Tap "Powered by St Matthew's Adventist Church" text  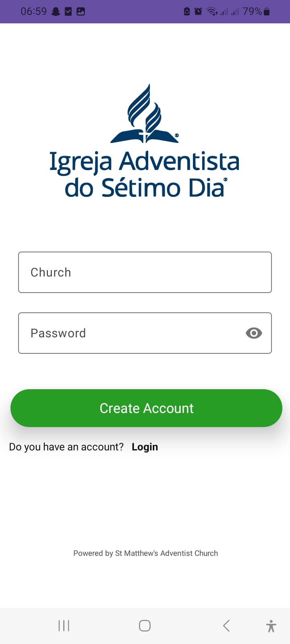coord(145,553)
